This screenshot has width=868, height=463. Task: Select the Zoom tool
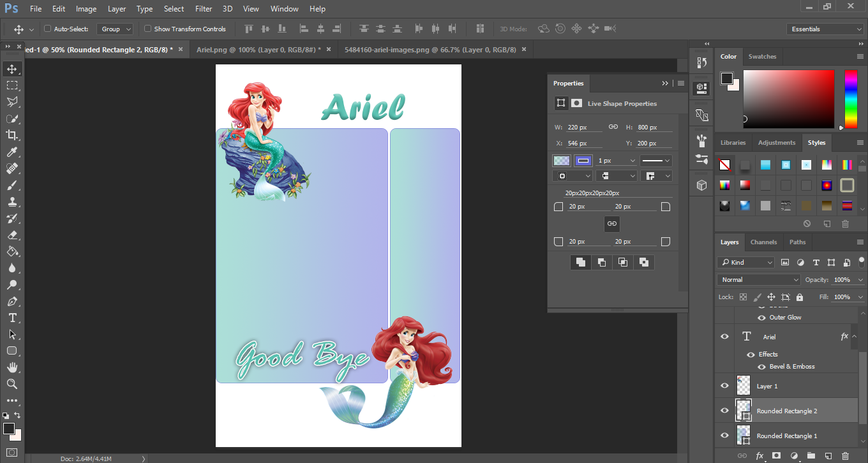click(12, 384)
